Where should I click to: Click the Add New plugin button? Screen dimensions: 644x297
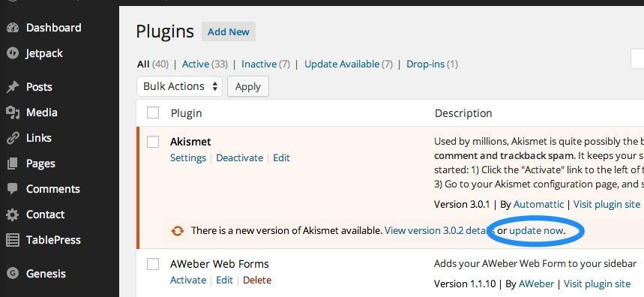pyautogui.click(x=229, y=31)
